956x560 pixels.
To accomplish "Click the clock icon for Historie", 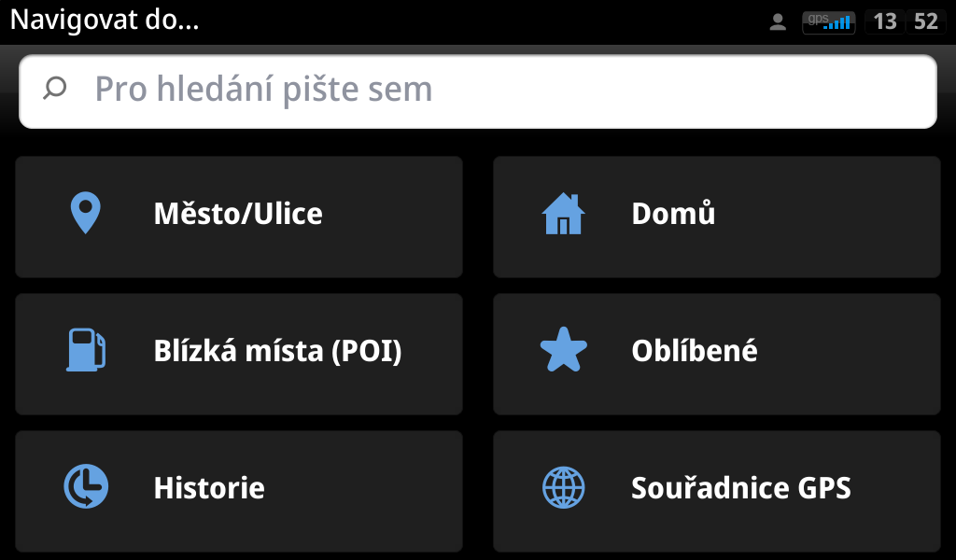I will click(86, 487).
